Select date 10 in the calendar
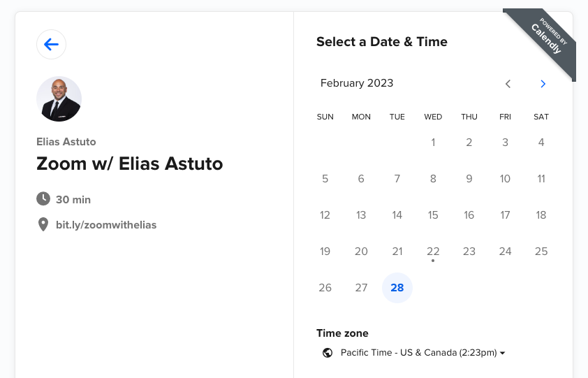The height and width of the screenshot is (378, 588). click(x=505, y=179)
